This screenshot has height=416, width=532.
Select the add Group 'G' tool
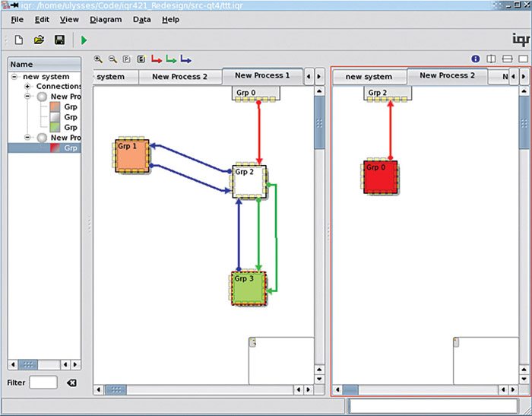coord(141,59)
